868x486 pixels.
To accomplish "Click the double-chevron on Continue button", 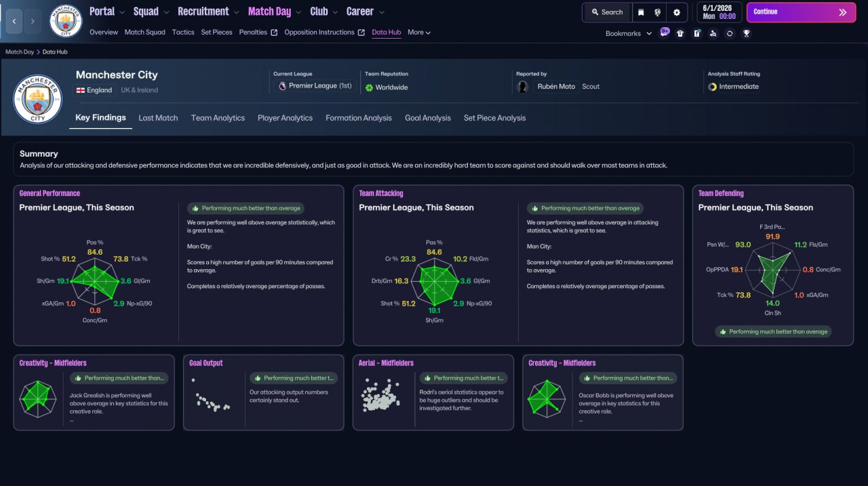I will coord(843,12).
